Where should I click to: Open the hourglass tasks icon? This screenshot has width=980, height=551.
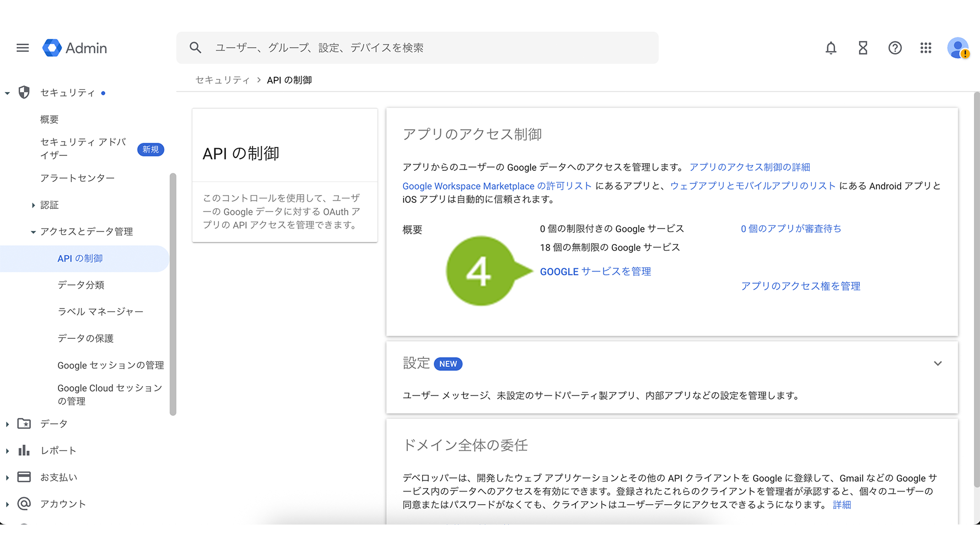pos(863,48)
